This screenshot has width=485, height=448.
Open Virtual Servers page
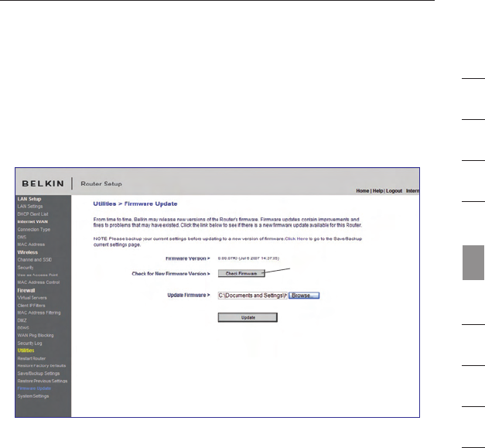(32, 298)
